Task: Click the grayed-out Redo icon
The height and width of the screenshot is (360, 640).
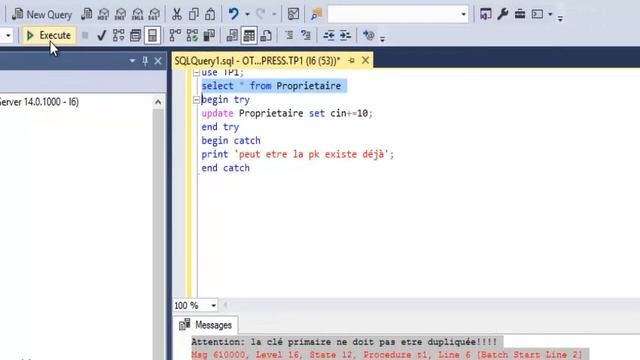Action: point(260,14)
